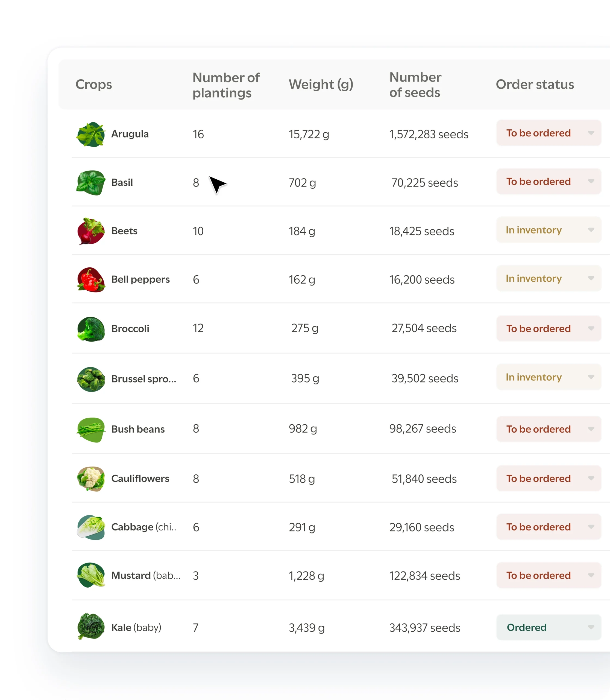Open Arugula order status dropdown
610x700 pixels.
(549, 133)
